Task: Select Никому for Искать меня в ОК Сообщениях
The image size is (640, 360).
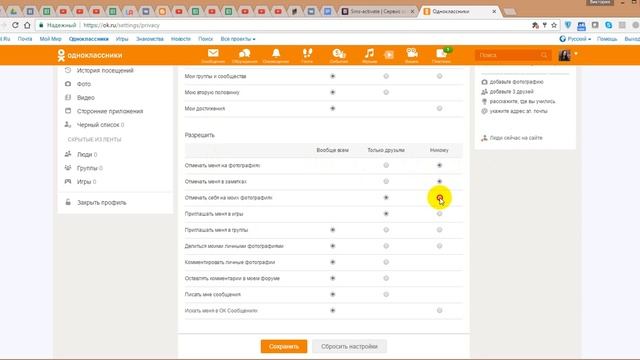Action: pos(439,311)
